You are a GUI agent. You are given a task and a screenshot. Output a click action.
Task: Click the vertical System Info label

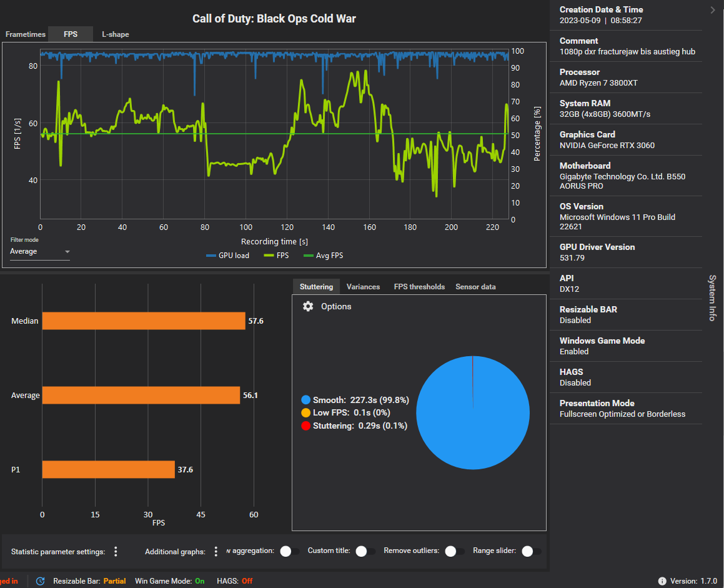(713, 298)
